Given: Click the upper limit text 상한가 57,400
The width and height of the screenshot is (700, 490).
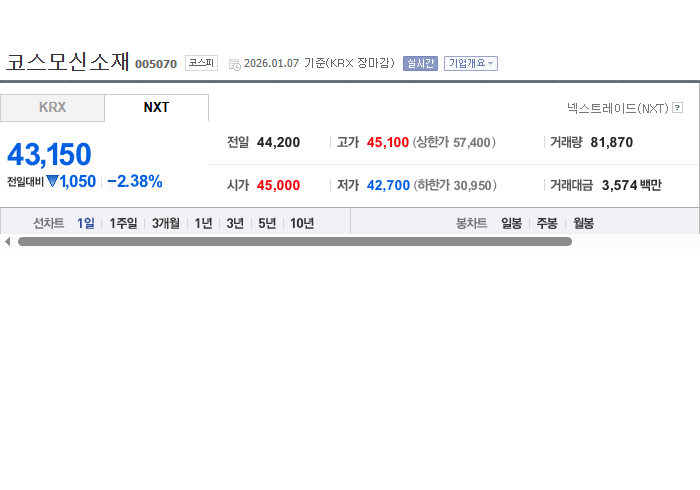Looking at the screenshot, I should tap(454, 142).
